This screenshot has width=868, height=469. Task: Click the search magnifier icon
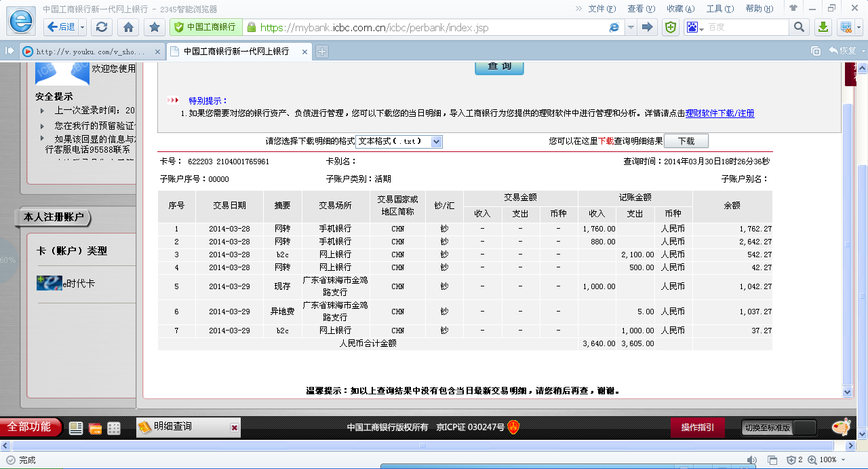pos(799,27)
